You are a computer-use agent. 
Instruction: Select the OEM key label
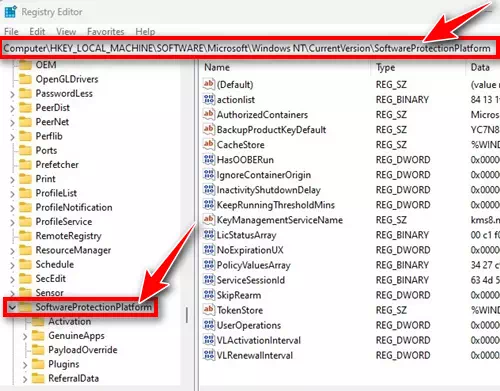[x=46, y=64]
